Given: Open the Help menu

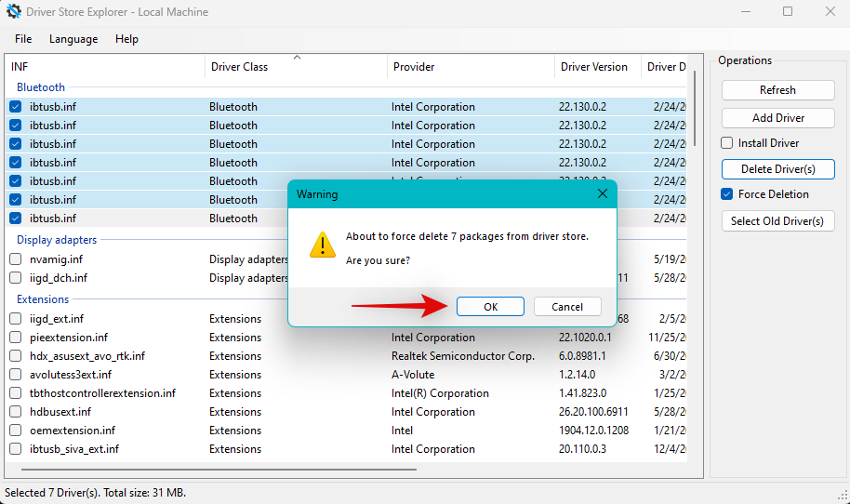Looking at the screenshot, I should [x=126, y=39].
